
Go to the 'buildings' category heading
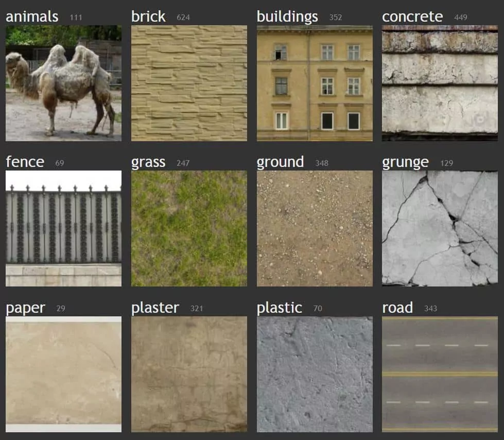[287, 17]
